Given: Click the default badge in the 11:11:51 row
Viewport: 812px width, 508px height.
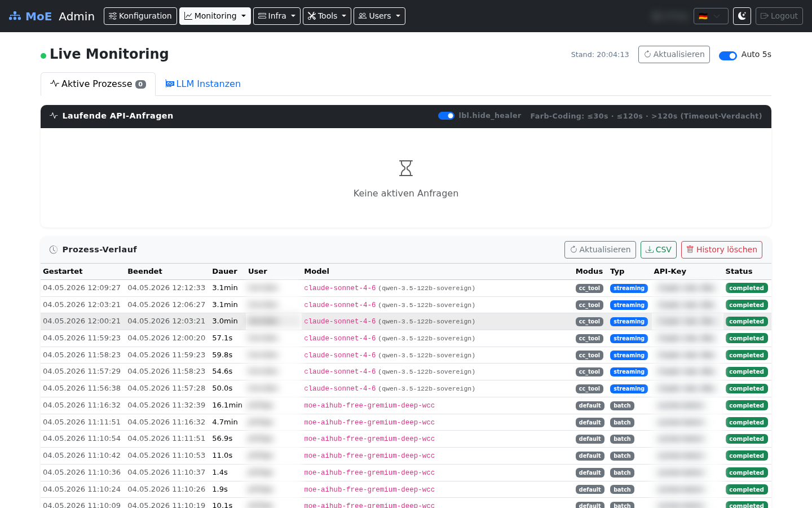Looking at the screenshot, I should [590, 423].
